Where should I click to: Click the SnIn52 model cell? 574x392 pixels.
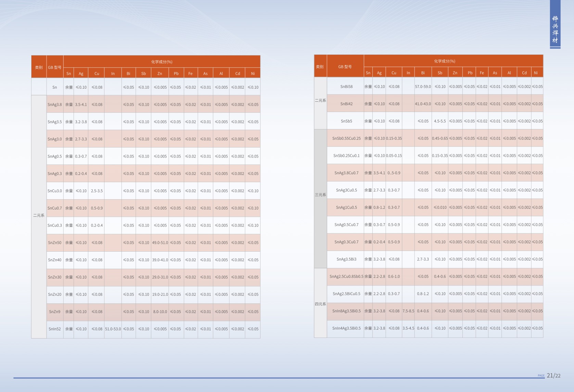(x=55, y=329)
